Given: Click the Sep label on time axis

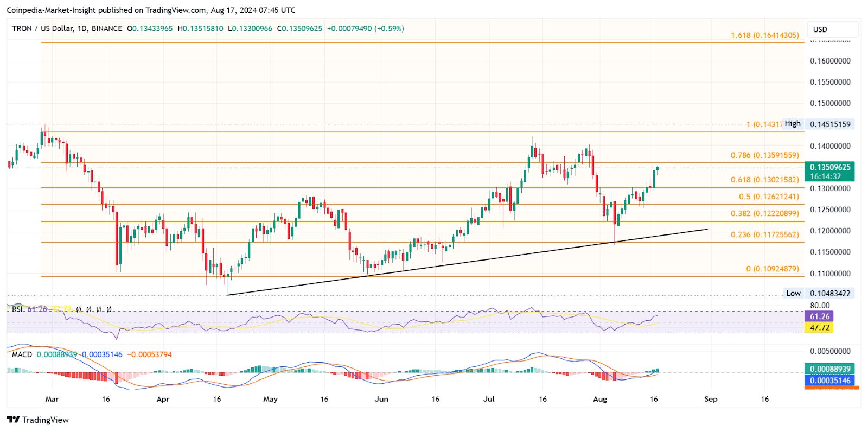Looking at the screenshot, I should click(711, 399).
